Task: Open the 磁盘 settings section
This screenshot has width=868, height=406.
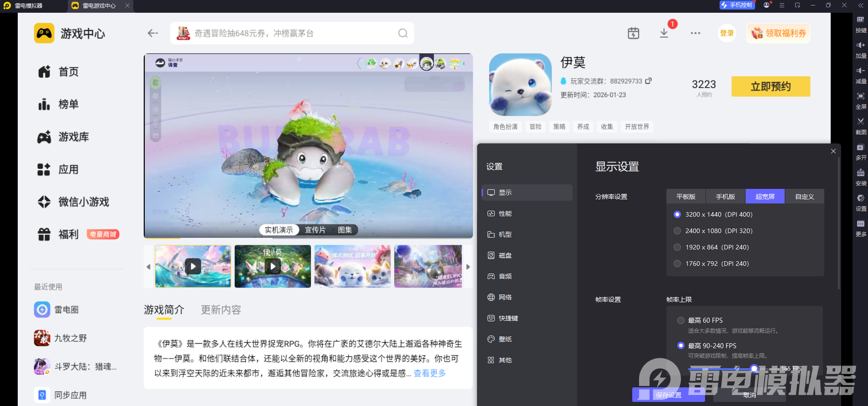Action: pos(527,255)
